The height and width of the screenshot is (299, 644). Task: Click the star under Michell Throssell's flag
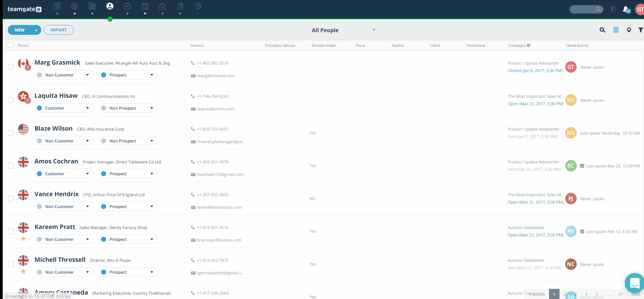[23, 271]
